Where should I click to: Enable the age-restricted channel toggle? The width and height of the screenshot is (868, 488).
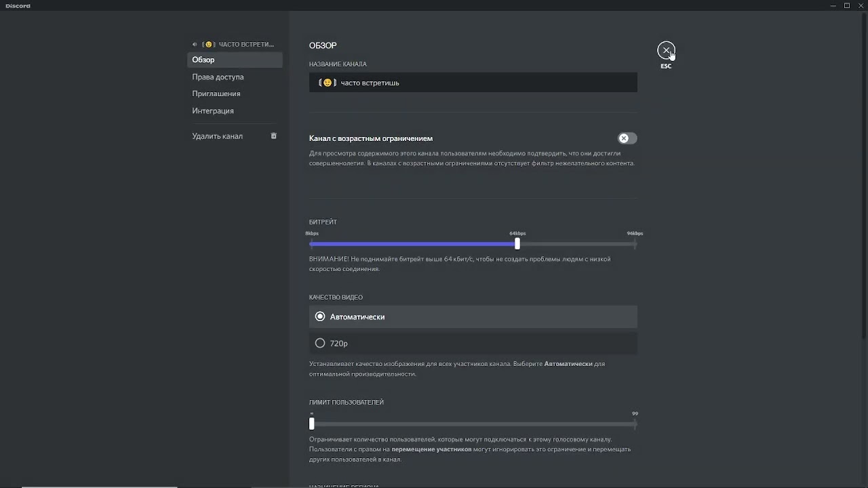tap(627, 138)
